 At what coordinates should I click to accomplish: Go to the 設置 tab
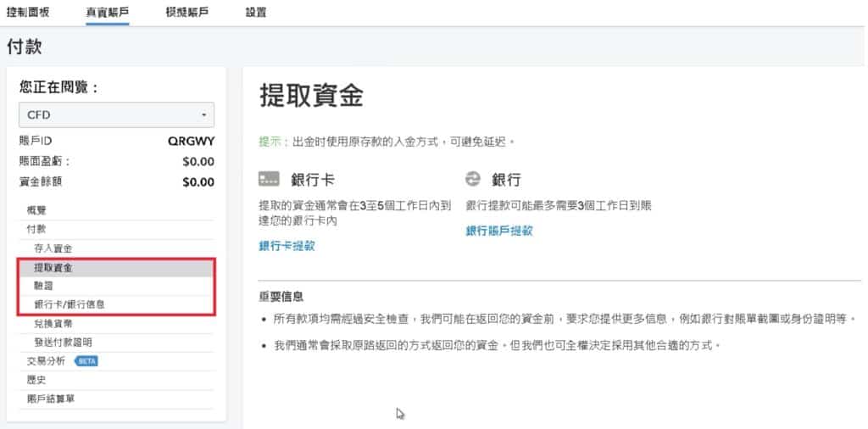tap(255, 13)
